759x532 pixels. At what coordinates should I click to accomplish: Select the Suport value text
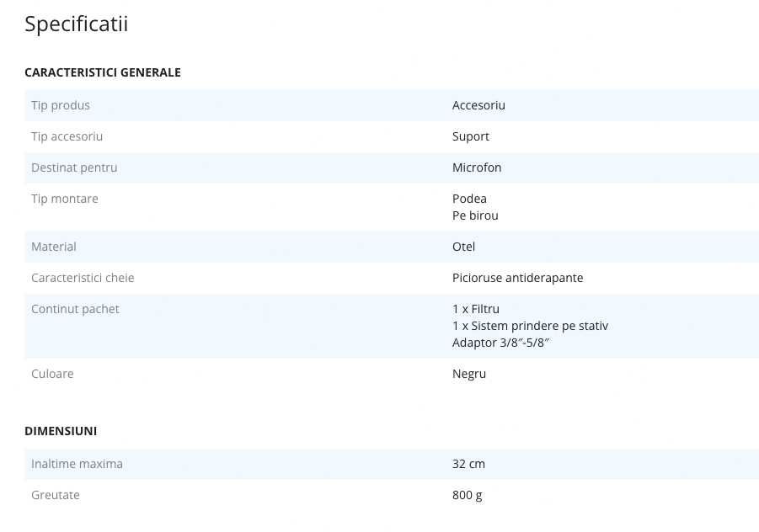pyautogui.click(x=471, y=136)
